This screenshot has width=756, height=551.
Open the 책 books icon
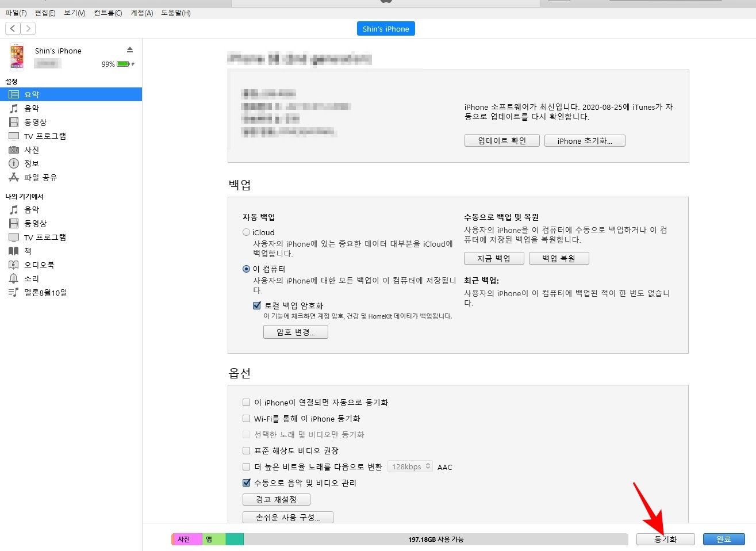tap(14, 251)
